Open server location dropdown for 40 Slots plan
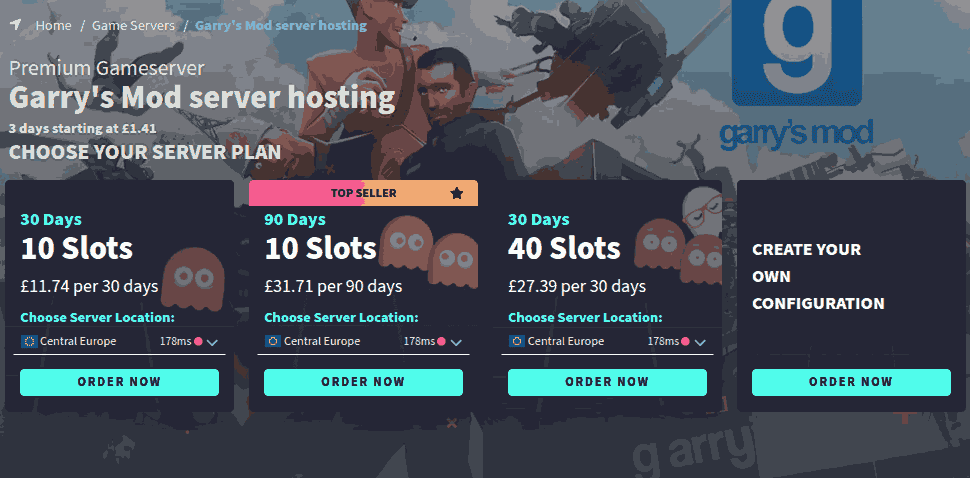The image size is (970, 478). click(x=607, y=341)
